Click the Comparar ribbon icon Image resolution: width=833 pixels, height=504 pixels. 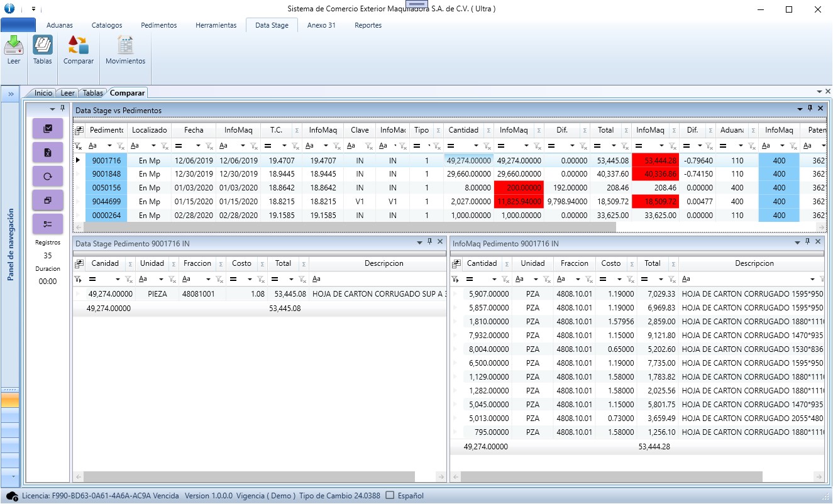pos(78,47)
